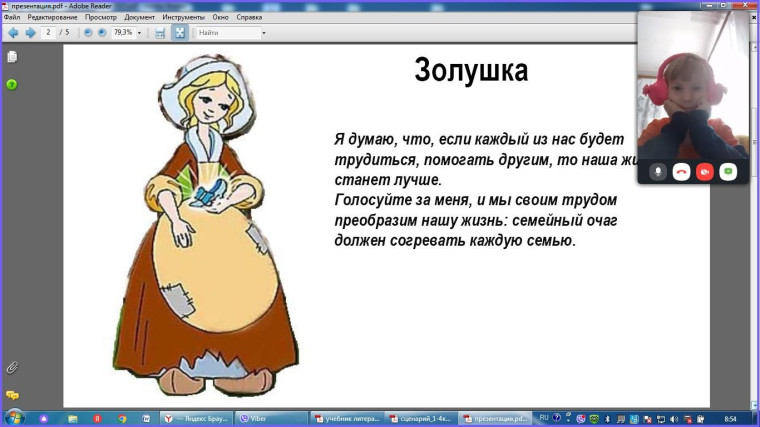Switch to the Viber taskbar window
Viewport: 760px width, 427px height.
tap(271, 419)
